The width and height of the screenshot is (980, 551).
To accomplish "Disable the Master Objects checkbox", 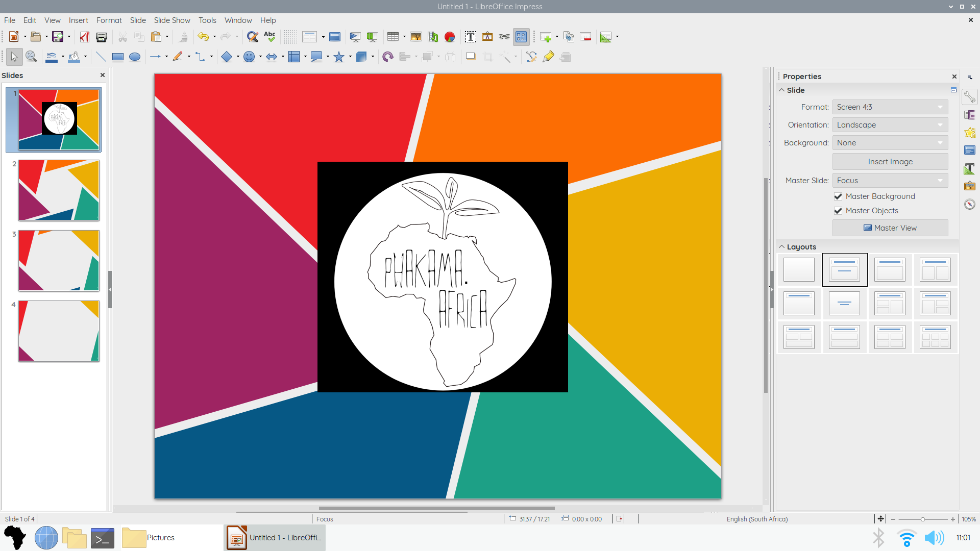I will coord(838,211).
